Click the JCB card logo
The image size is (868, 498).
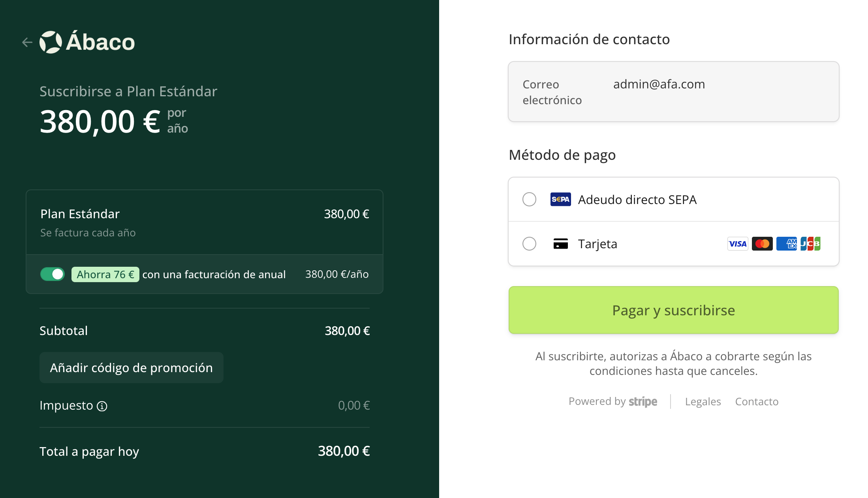pyautogui.click(x=810, y=244)
